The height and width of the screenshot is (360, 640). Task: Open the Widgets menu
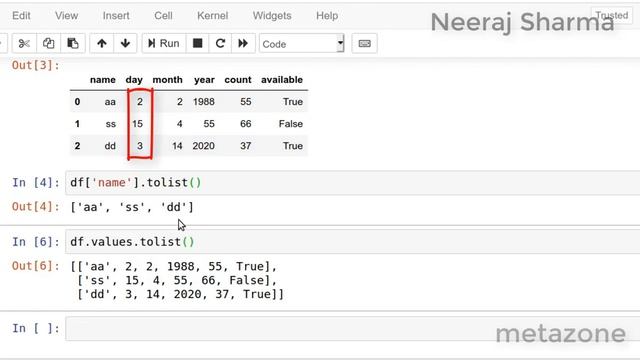(x=272, y=16)
